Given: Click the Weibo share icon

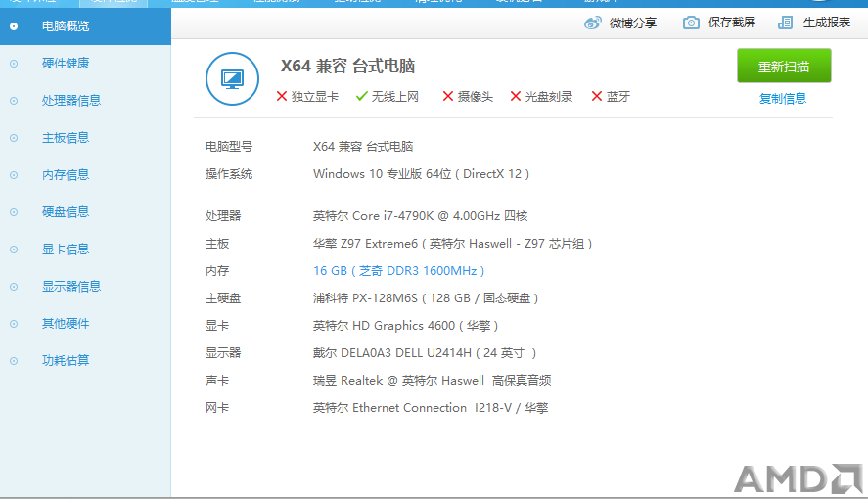Looking at the screenshot, I should pos(593,23).
